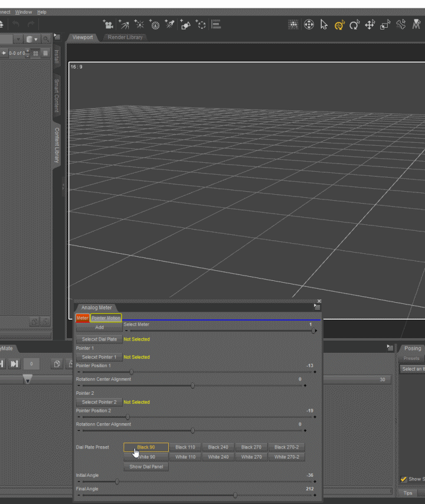This screenshot has height=504, width=425.
Task: Click the dotted grid icon in top toolbar
Action: pyautogui.click(x=293, y=24)
